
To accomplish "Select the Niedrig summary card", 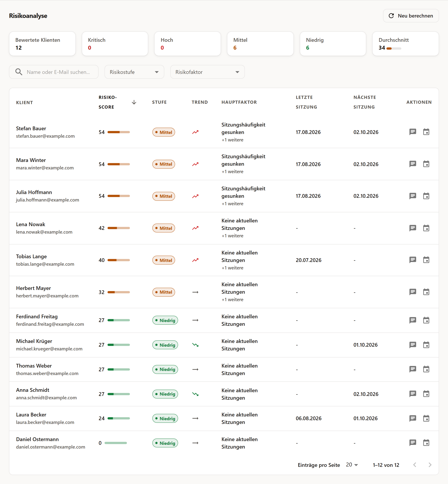I will [x=333, y=44].
